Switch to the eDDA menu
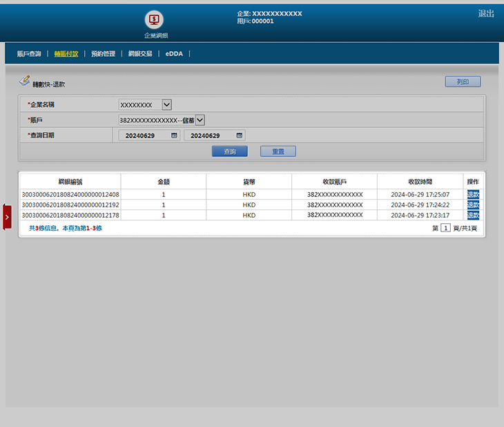Image resolution: width=504 pixels, height=427 pixels. click(x=174, y=54)
